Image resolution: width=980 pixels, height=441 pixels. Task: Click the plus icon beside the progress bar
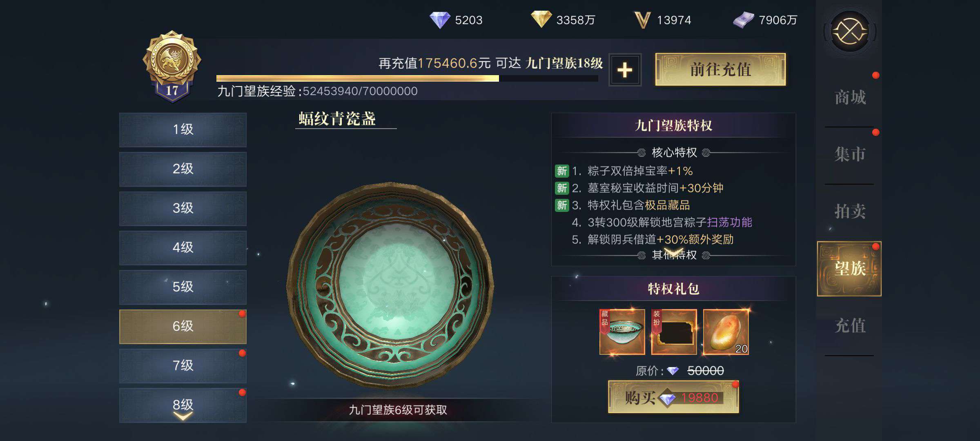point(625,70)
